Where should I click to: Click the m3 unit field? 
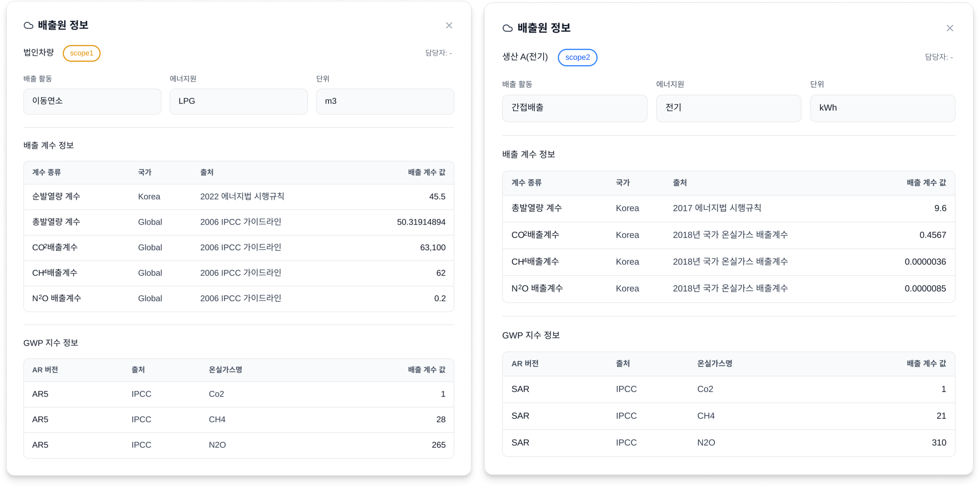pos(385,101)
